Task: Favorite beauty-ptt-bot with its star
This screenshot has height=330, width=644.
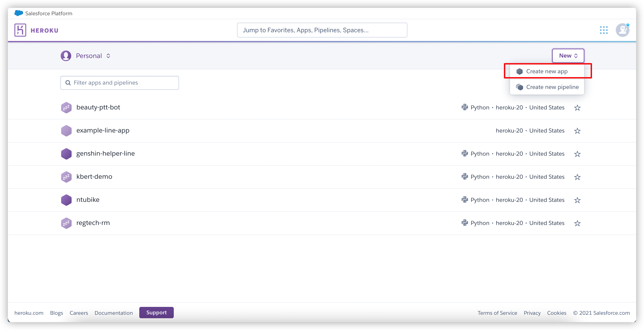Action: tap(577, 108)
